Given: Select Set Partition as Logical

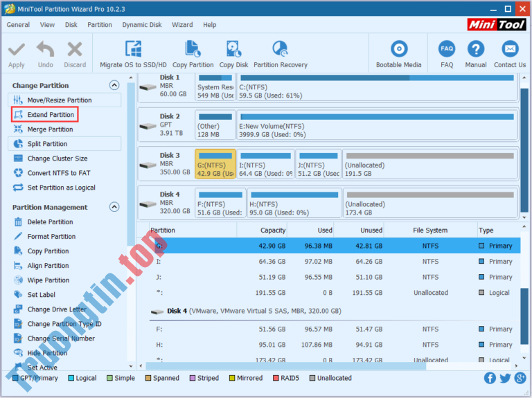Looking at the screenshot, I should click(61, 188).
